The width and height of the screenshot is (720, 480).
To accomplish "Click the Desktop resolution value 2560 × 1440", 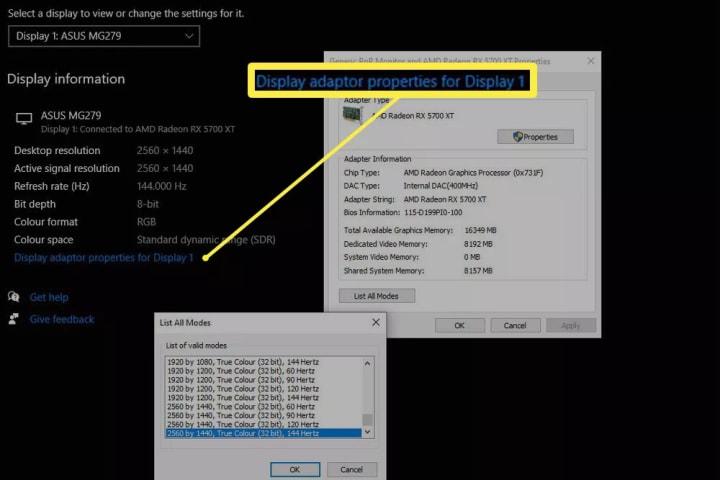I will [x=165, y=150].
